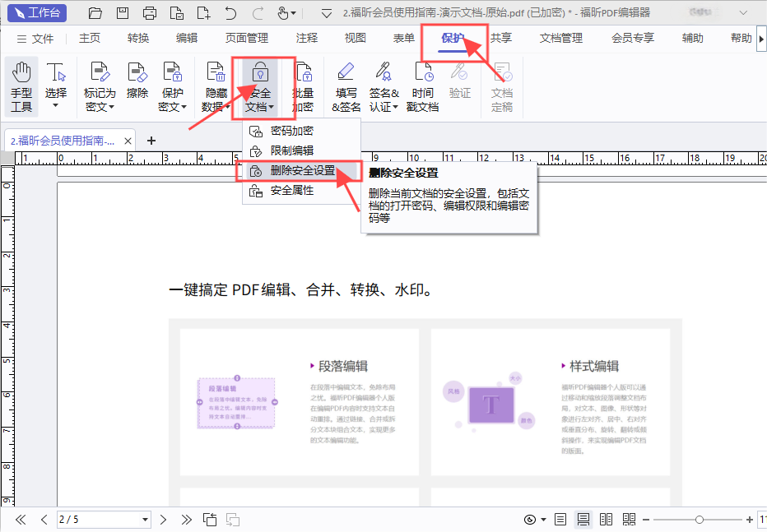Screen dimensions: 767x532
Task: Print the document via the printer icon
Action: (150, 13)
